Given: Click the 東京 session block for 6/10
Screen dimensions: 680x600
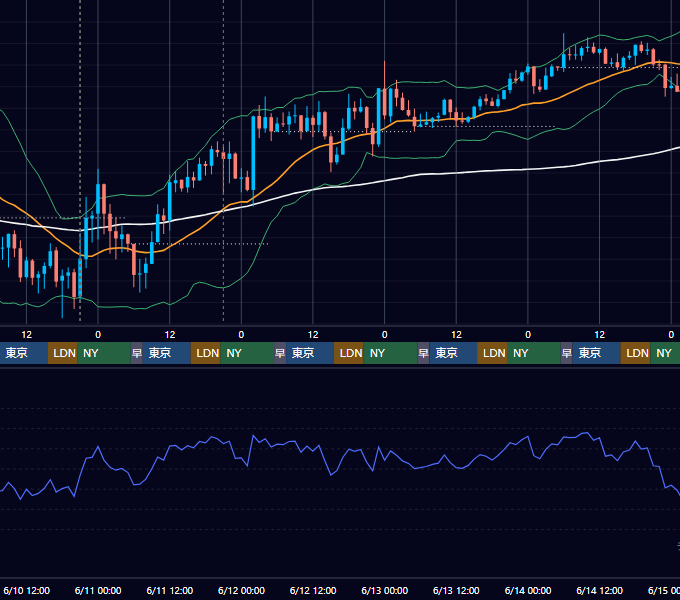Looking at the screenshot, I should tap(23, 353).
